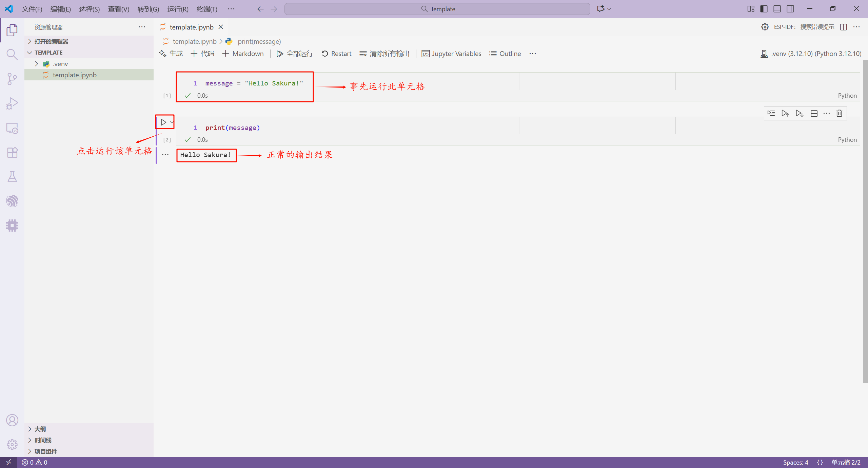The width and height of the screenshot is (868, 468).
Task: Open the ESP-IDF Espressif sidebar icon
Action: tap(12, 201)
